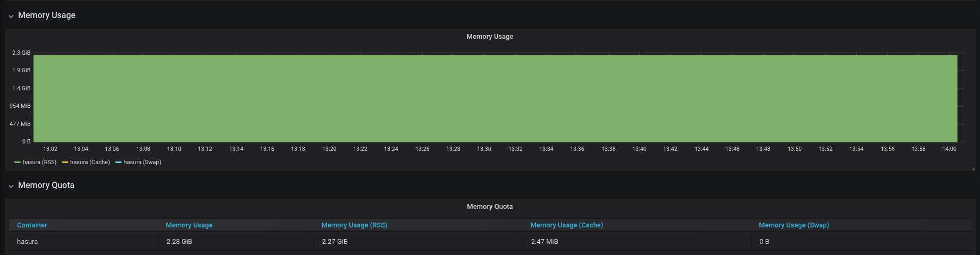This screenshot has height=255, width=980.
Task: Select the 2.27 GiB RSS cell
Action: tap(418, 242)
